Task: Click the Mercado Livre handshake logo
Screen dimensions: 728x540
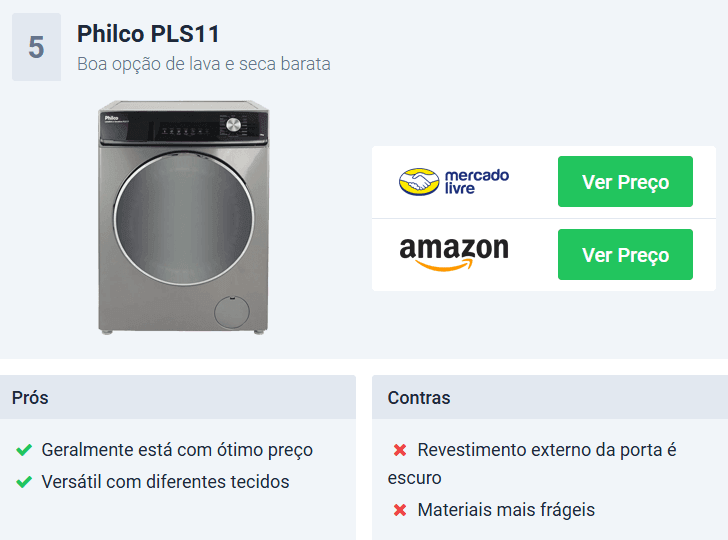Action: click(x=419, y=182)
